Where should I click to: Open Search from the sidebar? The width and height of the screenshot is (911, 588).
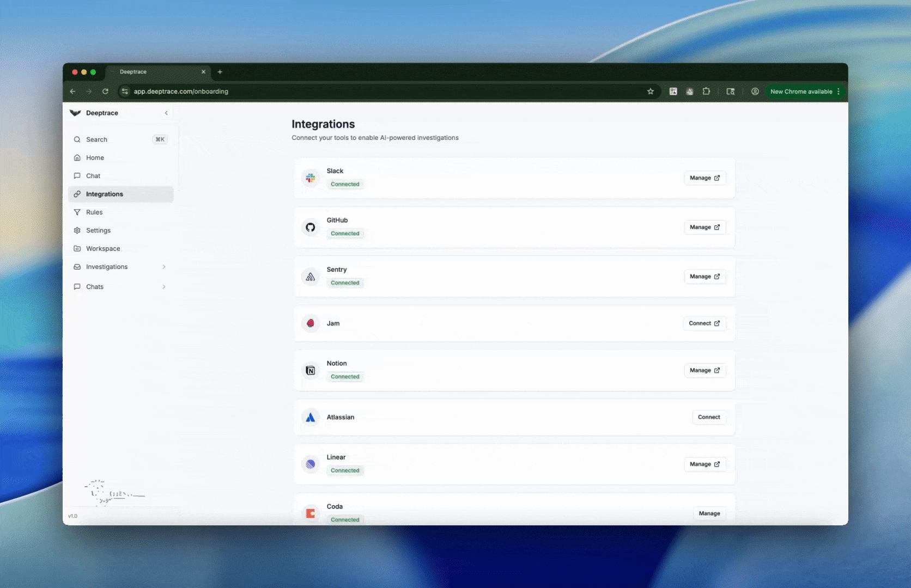pyautogui.click(x=96, y=139)
